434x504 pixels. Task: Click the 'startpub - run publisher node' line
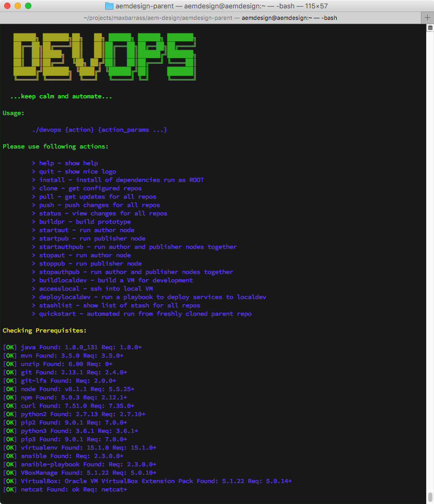[89, 238]
